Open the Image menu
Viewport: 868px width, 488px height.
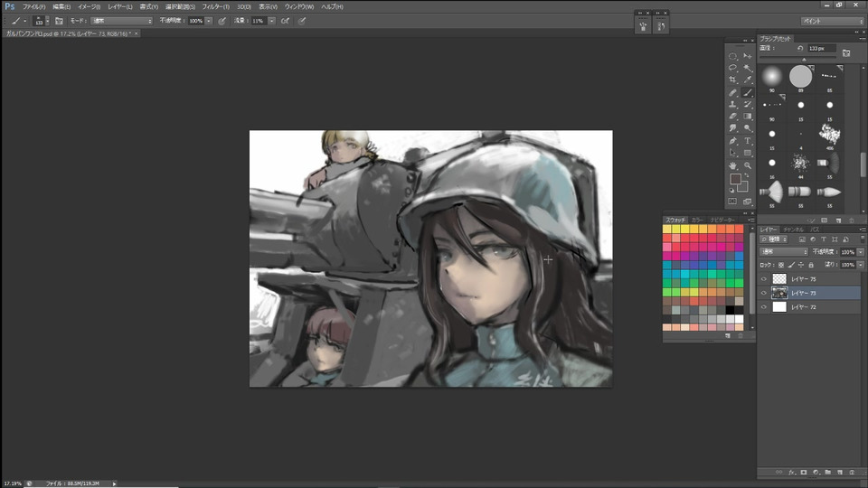(89, 6)
